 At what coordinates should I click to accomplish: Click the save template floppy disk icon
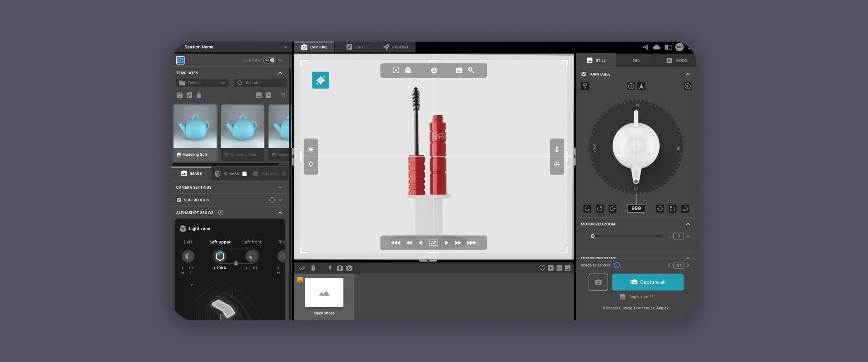click(179, 95)
